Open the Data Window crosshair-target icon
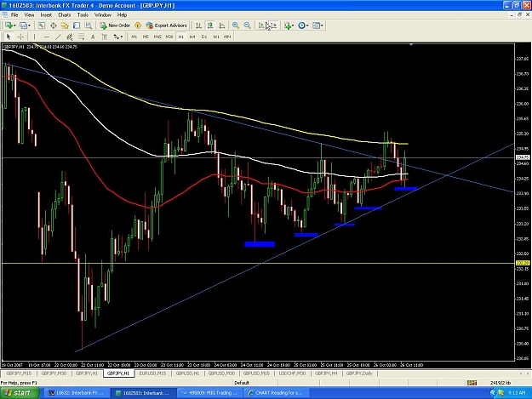The image size is (532, 399). [x=54, y=26]
